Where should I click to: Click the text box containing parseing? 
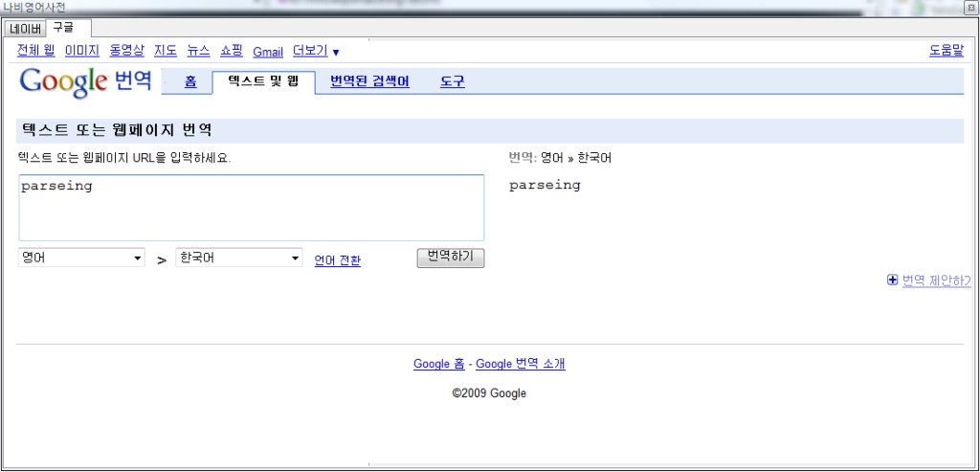click(x=252, y=208)
